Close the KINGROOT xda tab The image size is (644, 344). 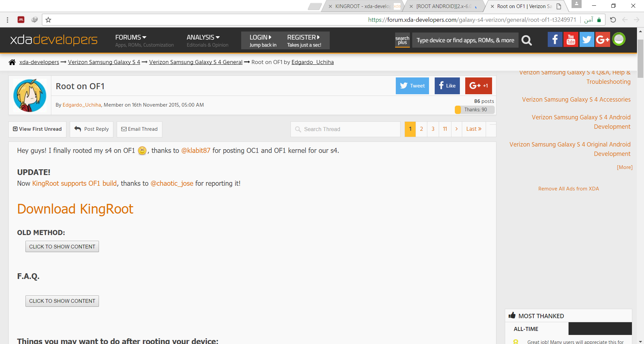pos(330,6)
